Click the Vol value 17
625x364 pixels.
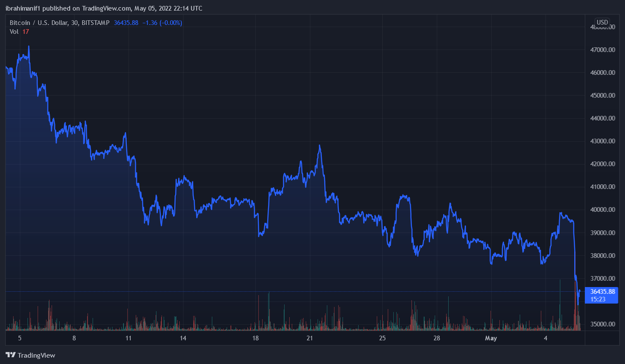26,32
